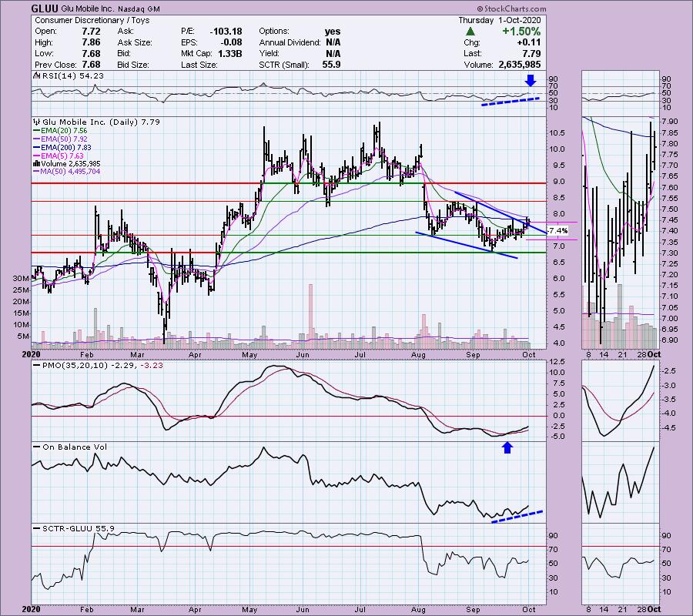Select the Low value next to Low:

[x=91, y=53]
